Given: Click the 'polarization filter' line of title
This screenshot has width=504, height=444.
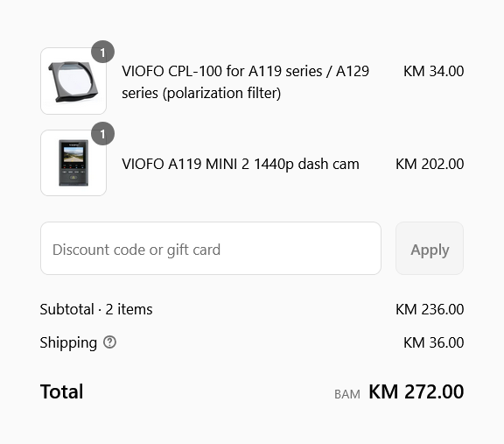Looking at the screenshot, I should pos(201,94).
